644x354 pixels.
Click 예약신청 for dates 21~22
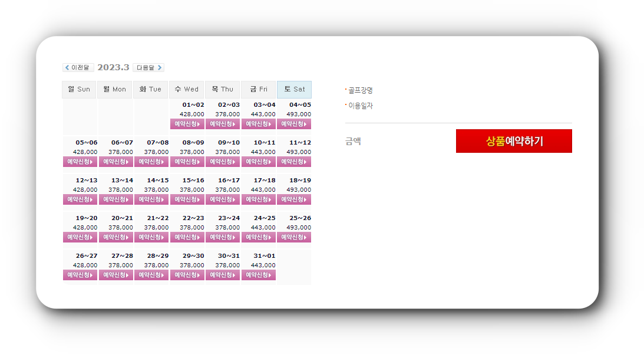coord(151,237)
